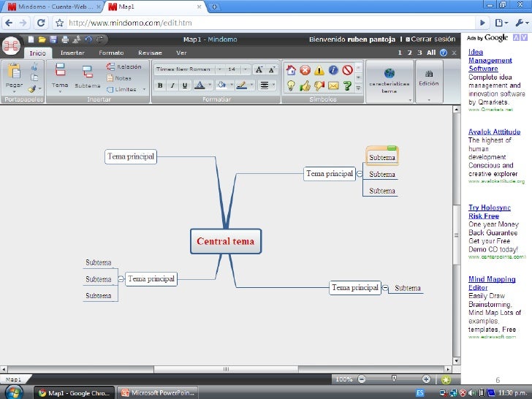Add the green question mark symbol

(x=347, y=85)
